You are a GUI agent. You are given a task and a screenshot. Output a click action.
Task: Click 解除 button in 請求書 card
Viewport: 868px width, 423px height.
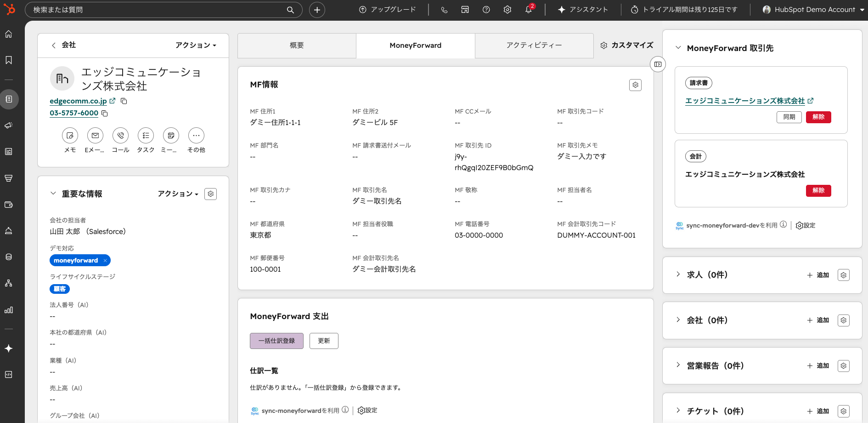pyautogui.click(x=818, y=117)
